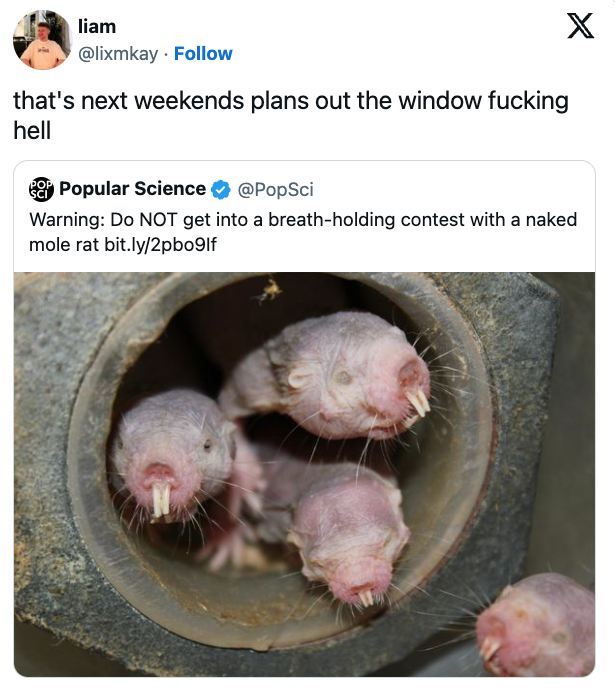Click the small insect above the pipe opening
615x689 pixels.
pos(268,291)
